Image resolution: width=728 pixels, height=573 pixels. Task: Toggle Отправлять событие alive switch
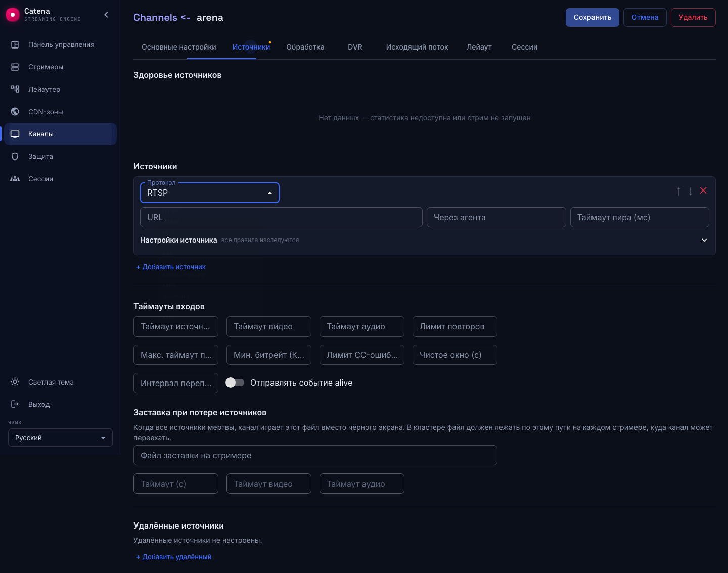point(235,383)
